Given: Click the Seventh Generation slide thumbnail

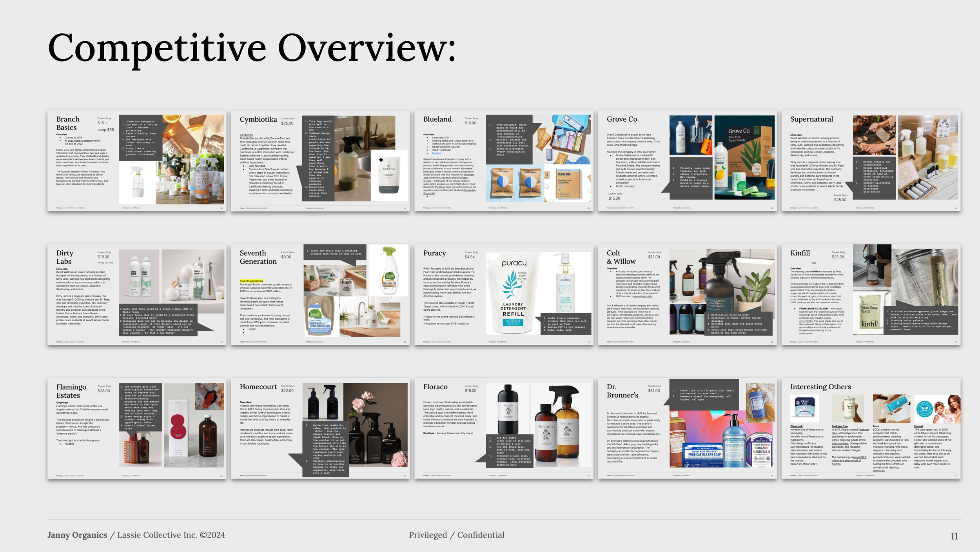Looking at the screenshot, I should 320,295.
